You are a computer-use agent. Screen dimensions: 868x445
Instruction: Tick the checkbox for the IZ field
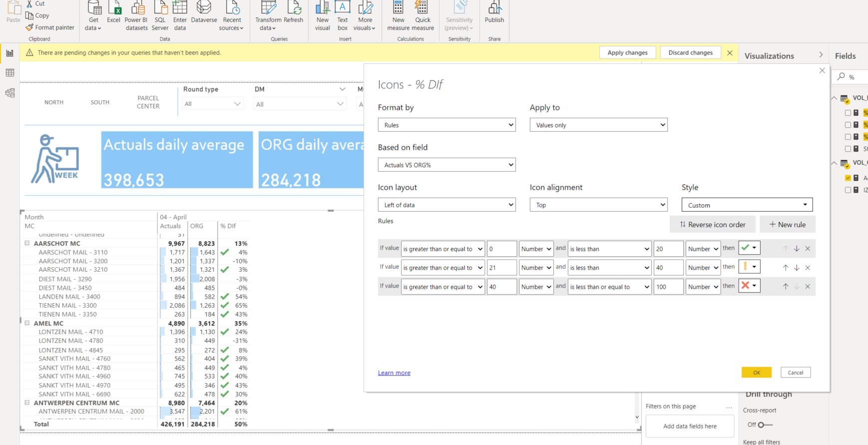coord(848,190)
